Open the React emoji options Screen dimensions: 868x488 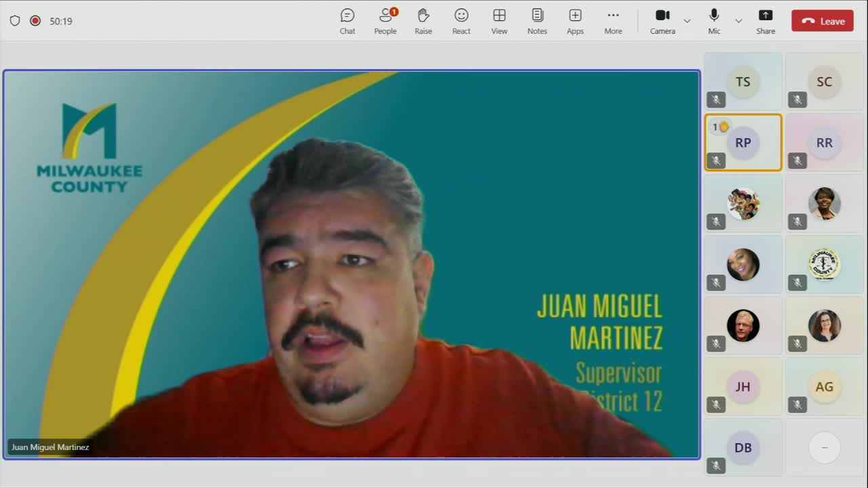point(461,21)
